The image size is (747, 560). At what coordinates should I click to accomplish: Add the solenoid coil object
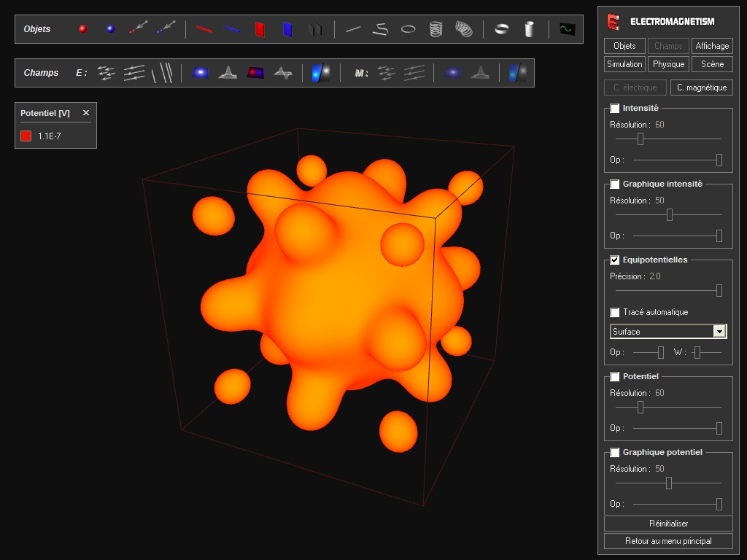click(x=436, y=29)
